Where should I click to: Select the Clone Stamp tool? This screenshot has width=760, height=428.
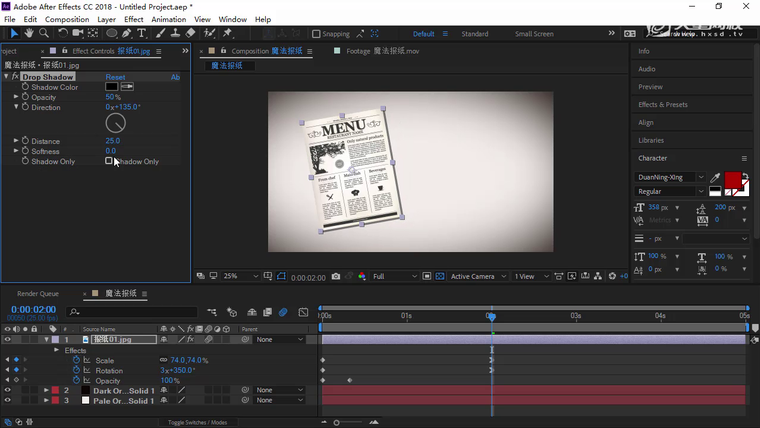(175, 33)
